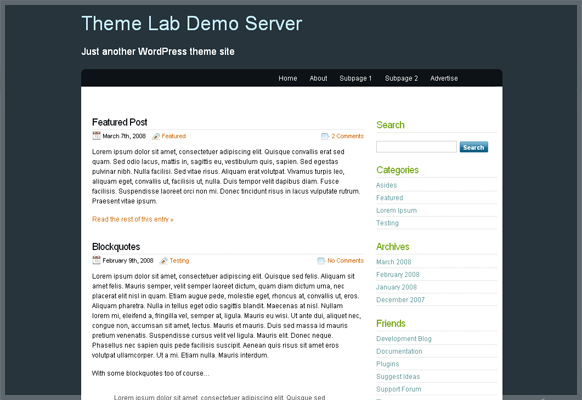Screen dimensions: 582x400
Task: Click the blue Search button
Action: (x=474, y=147)
